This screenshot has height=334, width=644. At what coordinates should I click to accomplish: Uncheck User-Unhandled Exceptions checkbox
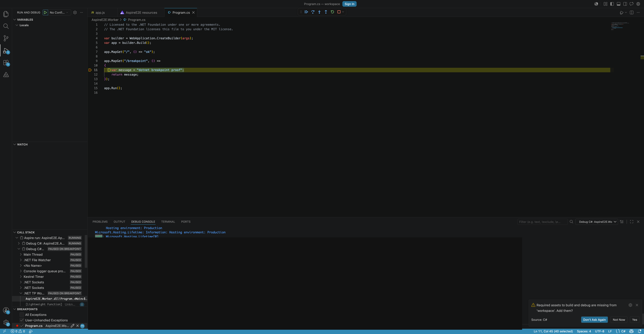click(22, 320)
